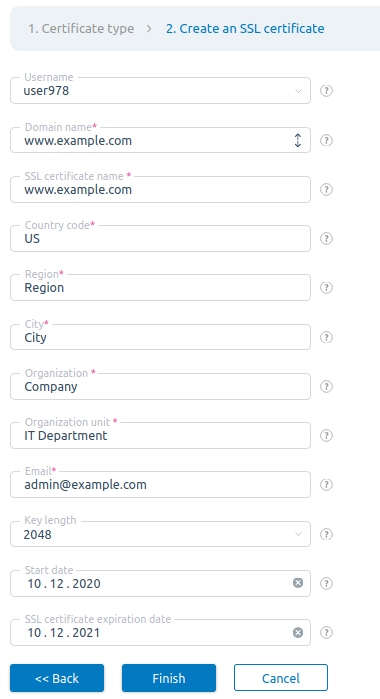Toggle the Domain name selector arrows
Image resolution: width=380 pixels, height=699 pixels.
tap(298, 140)
